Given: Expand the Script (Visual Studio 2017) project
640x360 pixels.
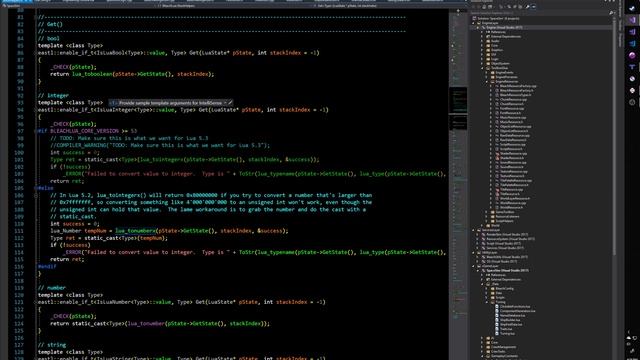Looking at the screenshot, I should coord(478,243).
